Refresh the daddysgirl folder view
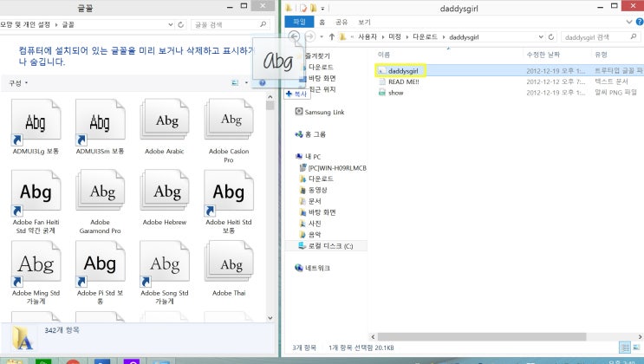The image size is (644, 364). tap(551, 37)
